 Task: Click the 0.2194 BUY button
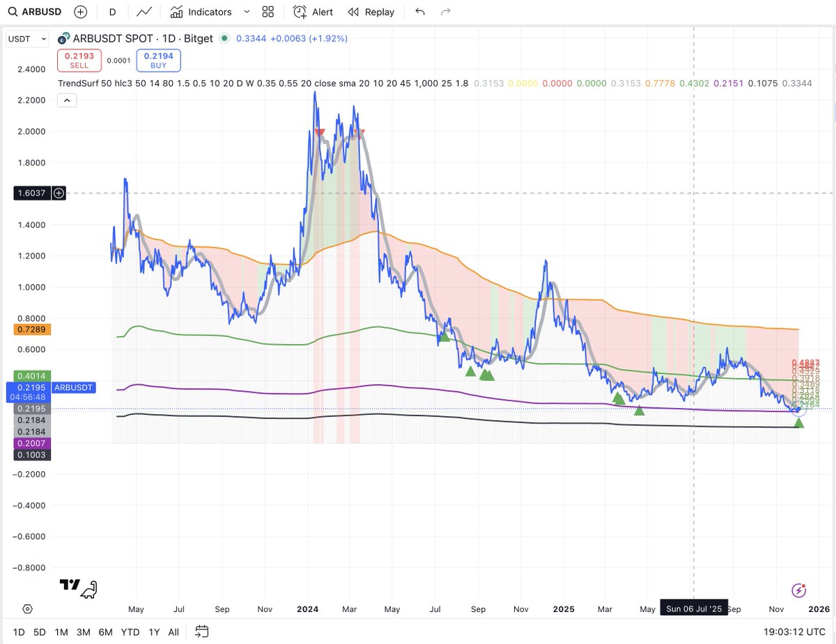(158, 61)
